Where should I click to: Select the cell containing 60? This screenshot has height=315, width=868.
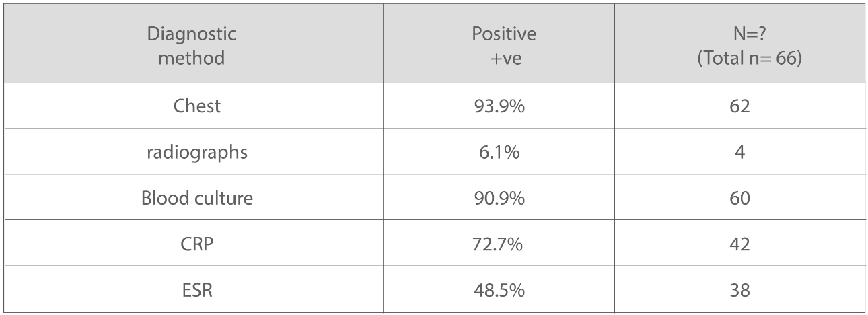coord(739,199)
